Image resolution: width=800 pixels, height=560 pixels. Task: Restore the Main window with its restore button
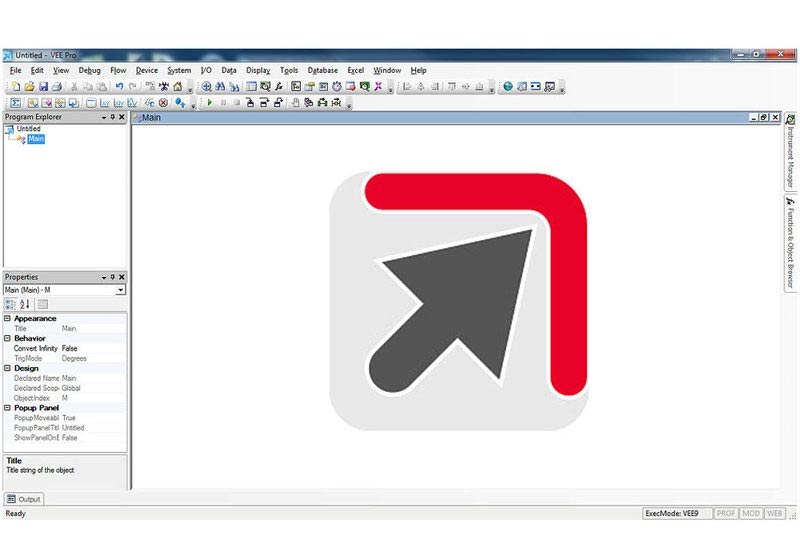[764, 117]
